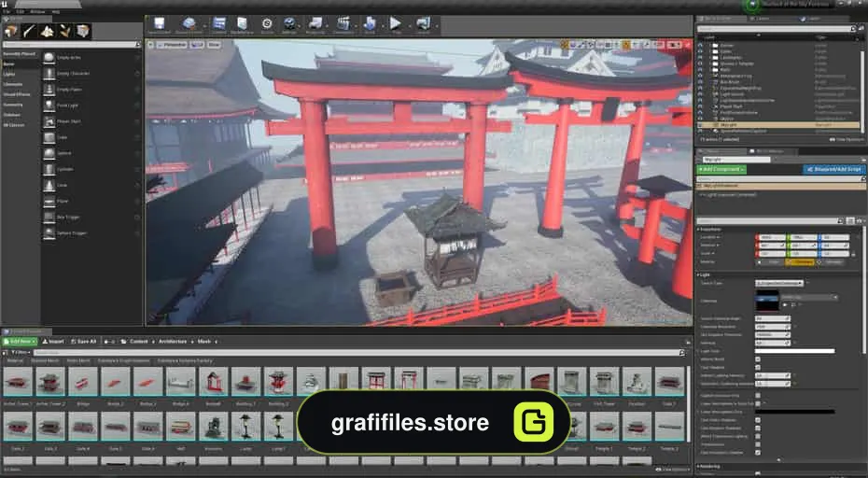Select the Visual Effects category in Modes
868x478 pixels.
pyautogui.click(x=17, y=94)
